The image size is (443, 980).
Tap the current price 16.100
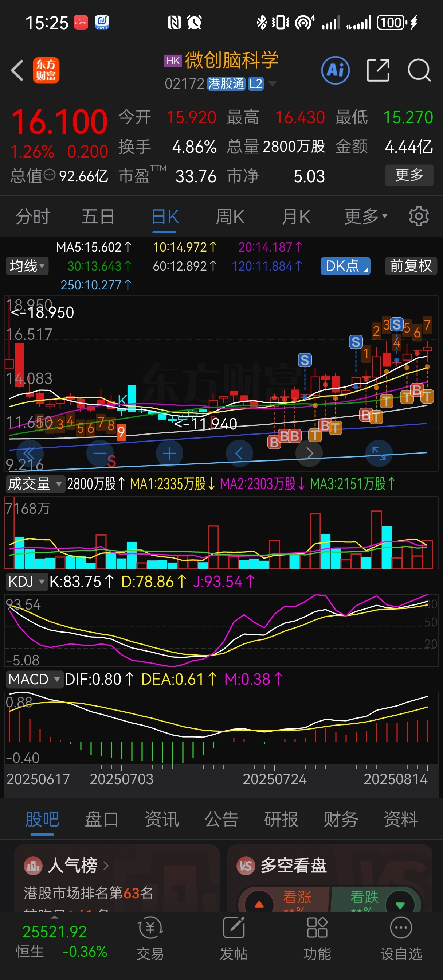(x=60, y=122)
